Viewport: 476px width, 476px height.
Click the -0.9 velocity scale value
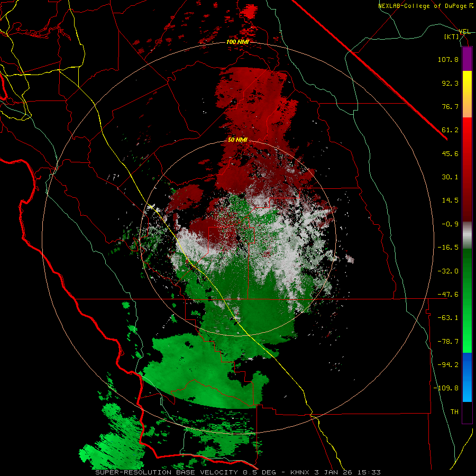point(450,224)
